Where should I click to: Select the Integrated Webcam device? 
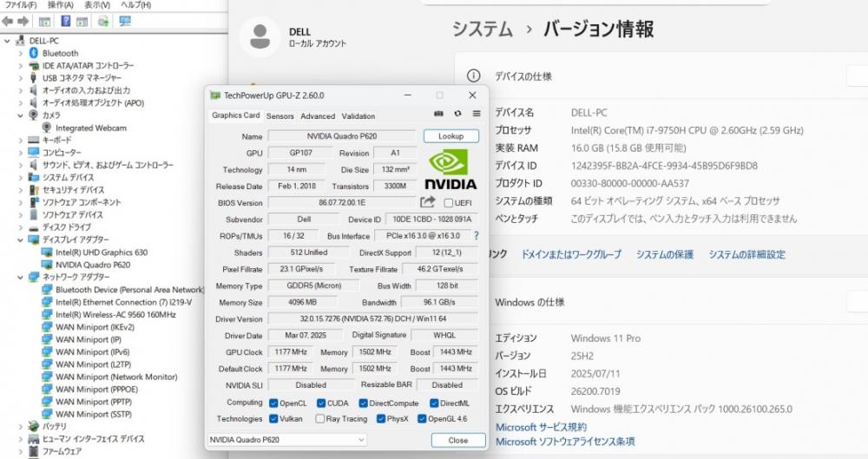[91, 128]
